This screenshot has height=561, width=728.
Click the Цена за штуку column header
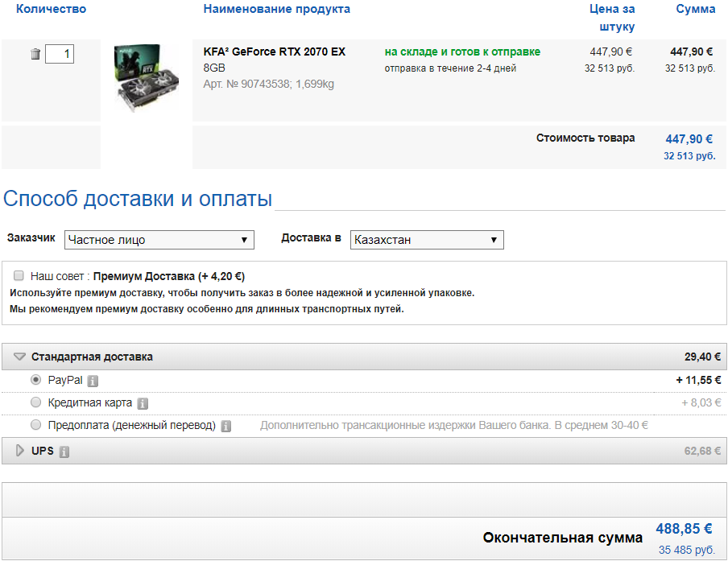(x=612, y=18)
